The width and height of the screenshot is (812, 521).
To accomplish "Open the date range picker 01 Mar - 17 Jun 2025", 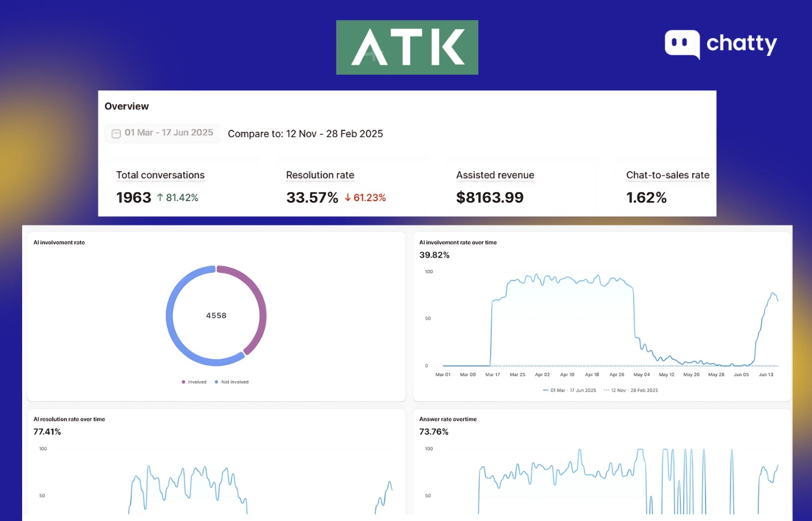I will point(163,133).
